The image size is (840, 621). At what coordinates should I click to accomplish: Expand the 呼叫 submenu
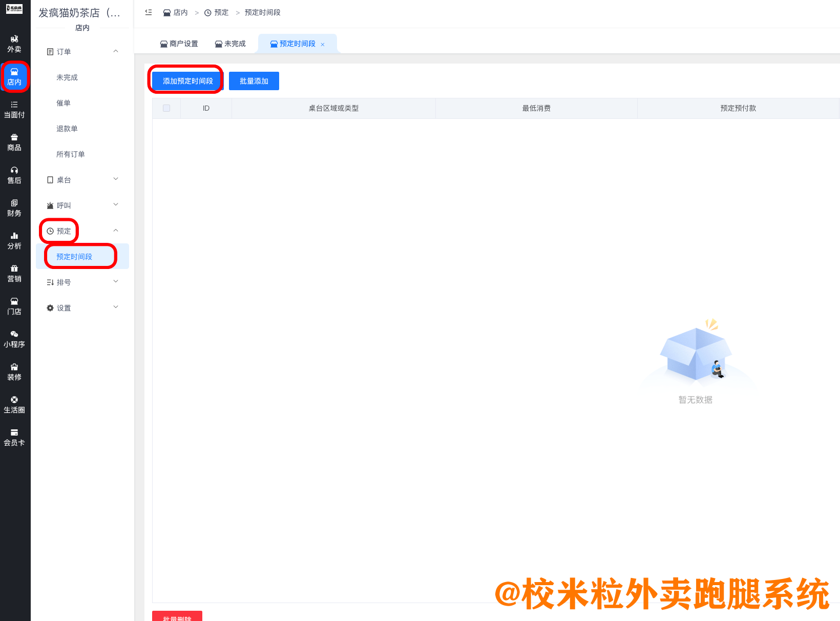[82, 205]
